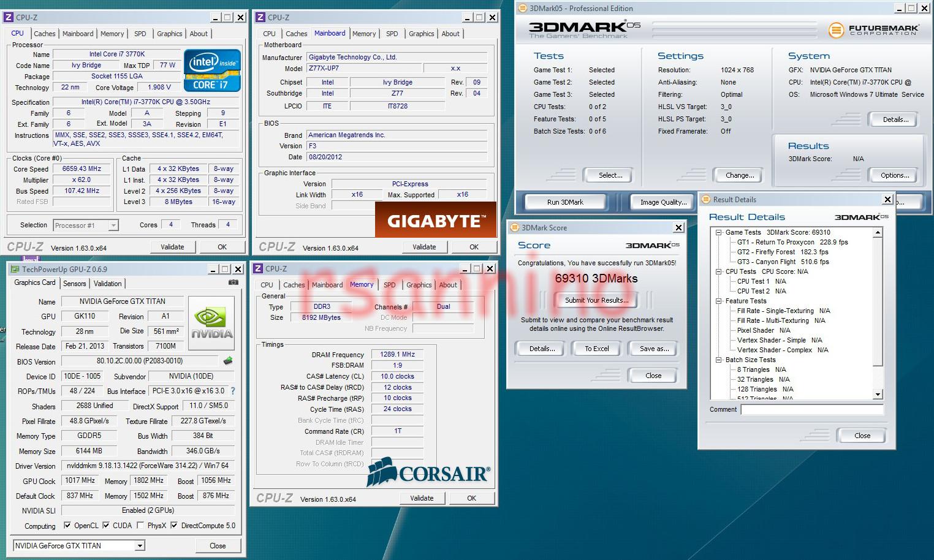Switch to the Sensors tab in GPU-Z
934x560 pixels.
(75, 284)
